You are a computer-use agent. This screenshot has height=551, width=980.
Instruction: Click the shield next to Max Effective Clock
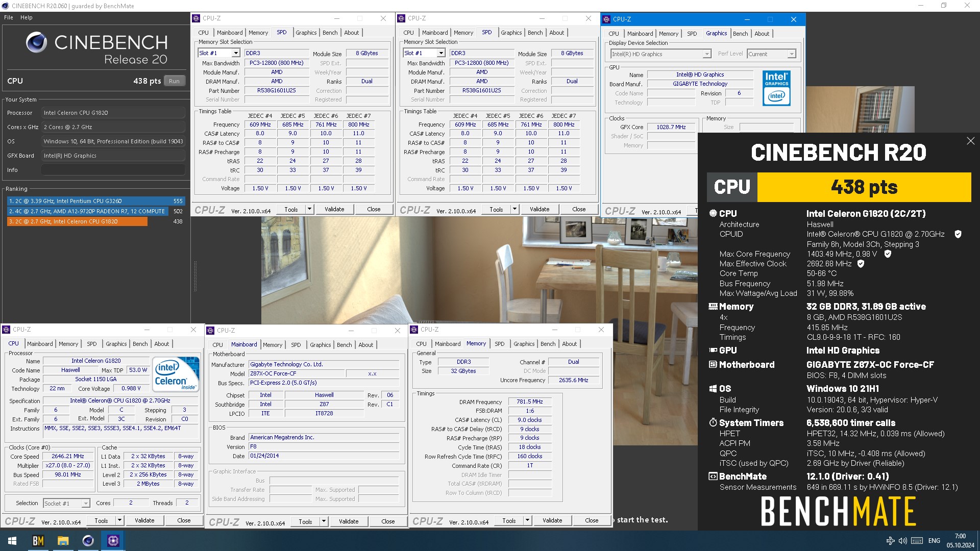861,264
